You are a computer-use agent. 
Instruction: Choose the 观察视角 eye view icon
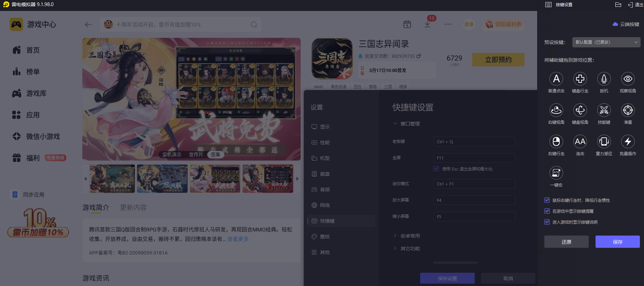pos(628,79)
